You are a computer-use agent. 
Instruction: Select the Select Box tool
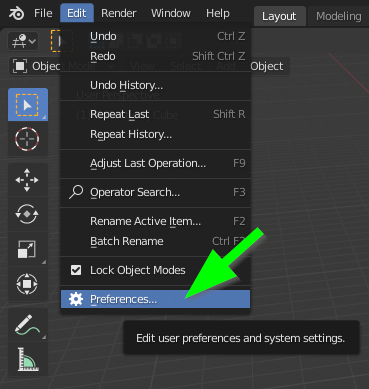[28, 105]
